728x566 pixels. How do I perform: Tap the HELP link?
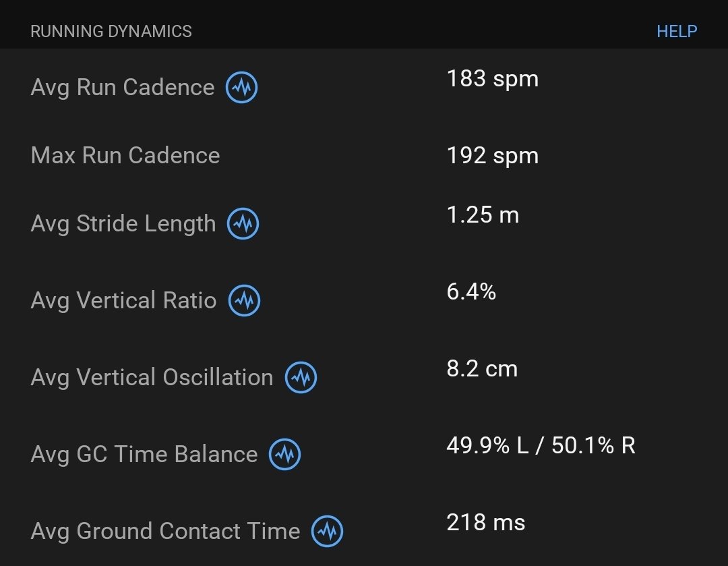pyautogui.click(x=677, y=31)
